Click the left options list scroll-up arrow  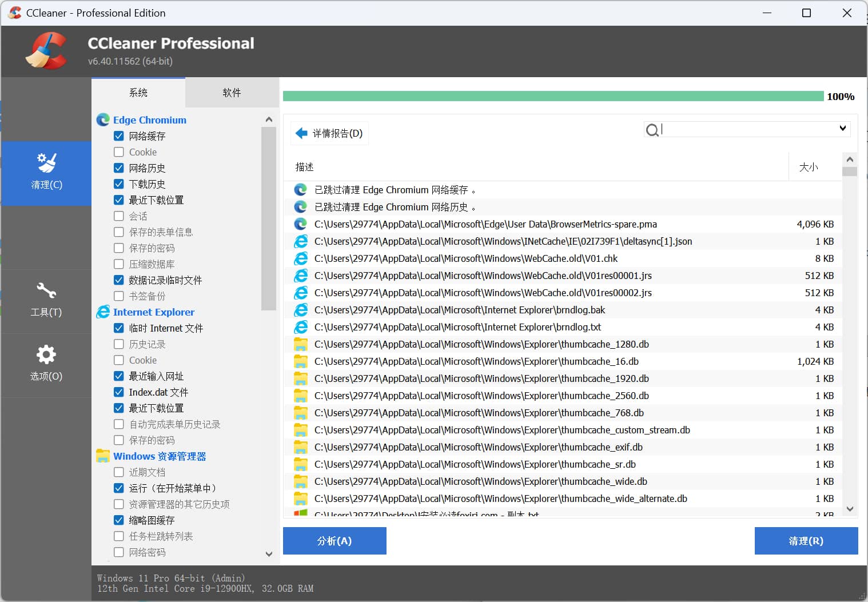(269, 119)
